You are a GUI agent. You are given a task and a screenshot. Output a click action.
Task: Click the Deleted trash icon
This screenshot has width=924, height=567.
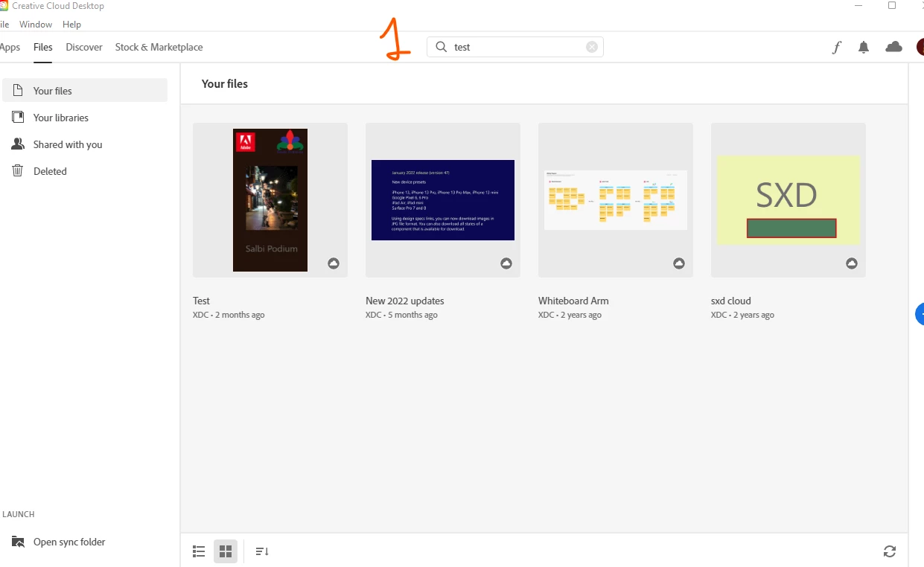click(x=18, y=170)
